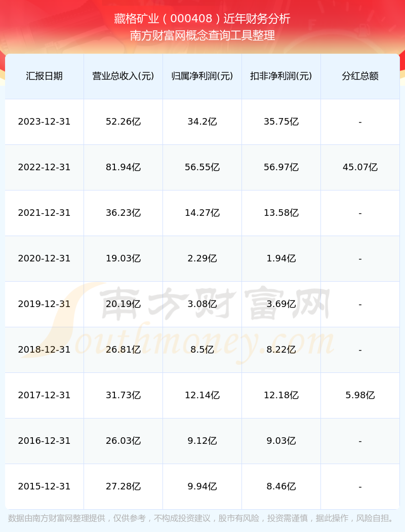The height and width of the screenshot is (532, 405).
Task: Click the 3.69亿 cell
Action: (x=281, y=304)
